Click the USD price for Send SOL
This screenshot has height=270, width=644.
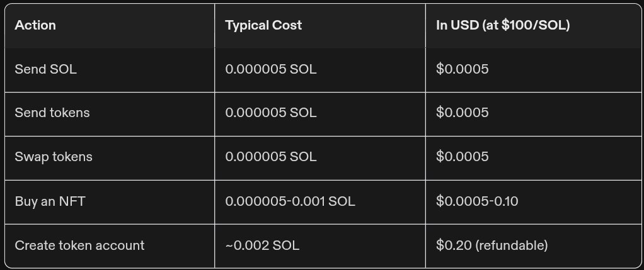click(x=462, y=69)
